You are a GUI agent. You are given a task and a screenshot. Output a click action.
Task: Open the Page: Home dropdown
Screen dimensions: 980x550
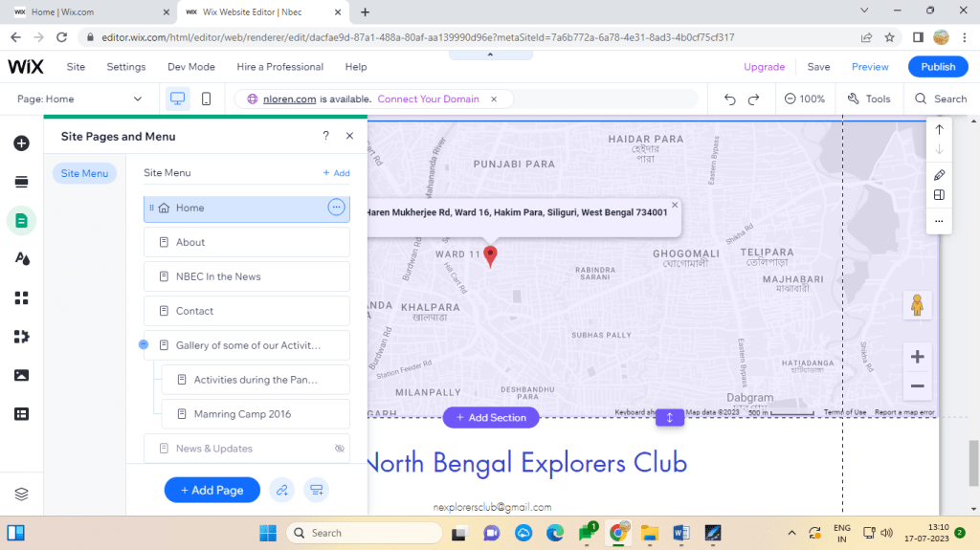(80, 99)
